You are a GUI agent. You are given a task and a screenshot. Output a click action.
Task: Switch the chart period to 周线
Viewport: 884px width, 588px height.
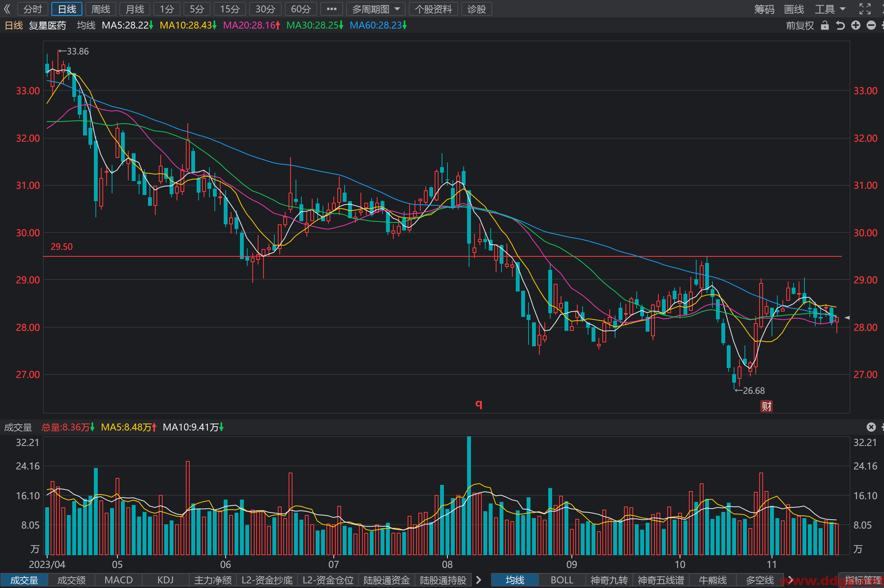point(101,9)
